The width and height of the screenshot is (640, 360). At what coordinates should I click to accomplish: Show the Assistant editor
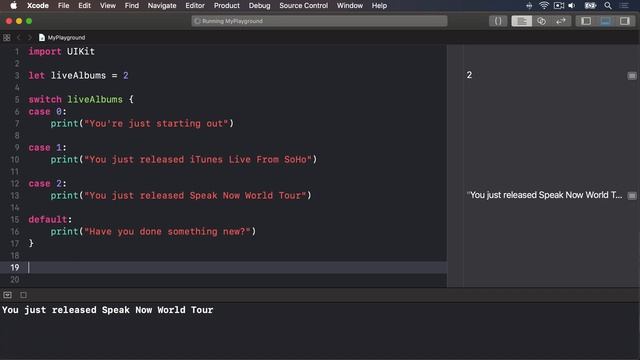click(541, 21)
